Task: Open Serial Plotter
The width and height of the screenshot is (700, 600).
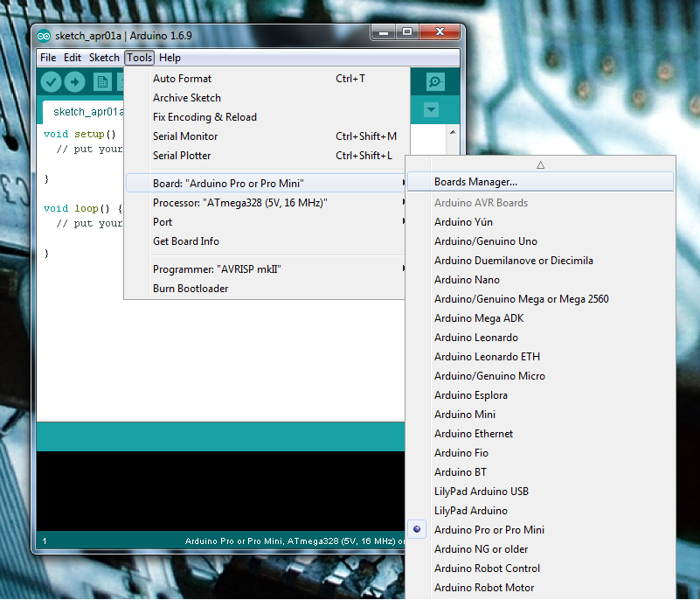Action: point(267,156)
